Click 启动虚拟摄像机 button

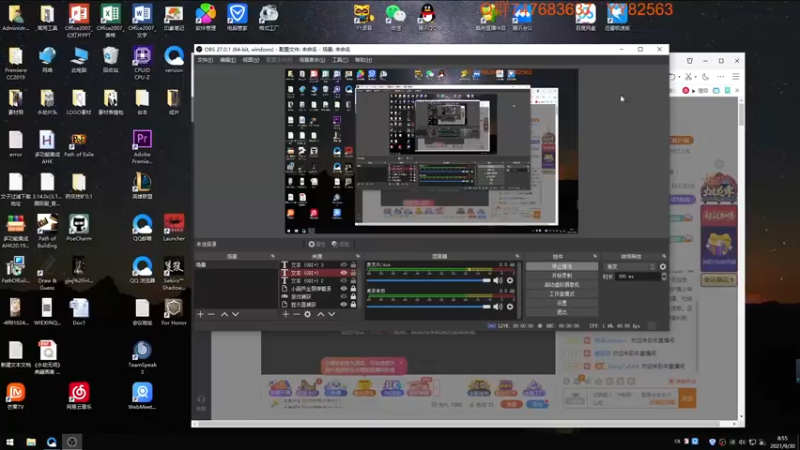(562, 285)
